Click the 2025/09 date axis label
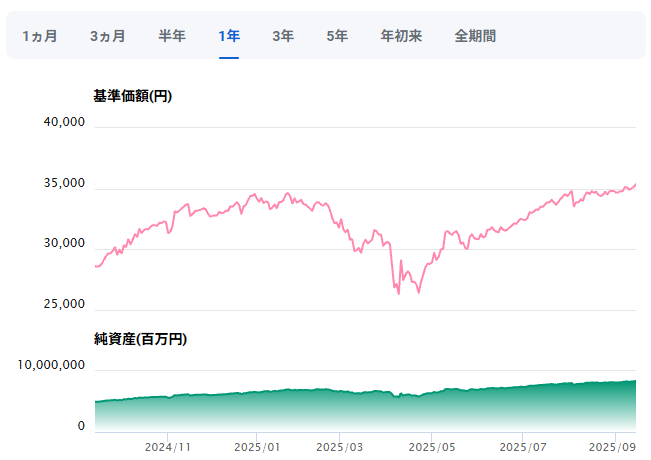This screenshot has width=651, height=460. coord(612,446)
